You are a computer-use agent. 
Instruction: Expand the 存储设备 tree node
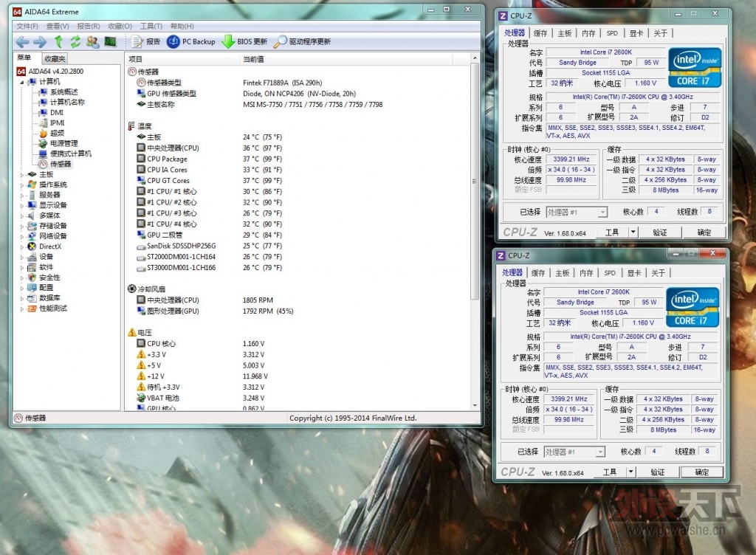(21, 227)
